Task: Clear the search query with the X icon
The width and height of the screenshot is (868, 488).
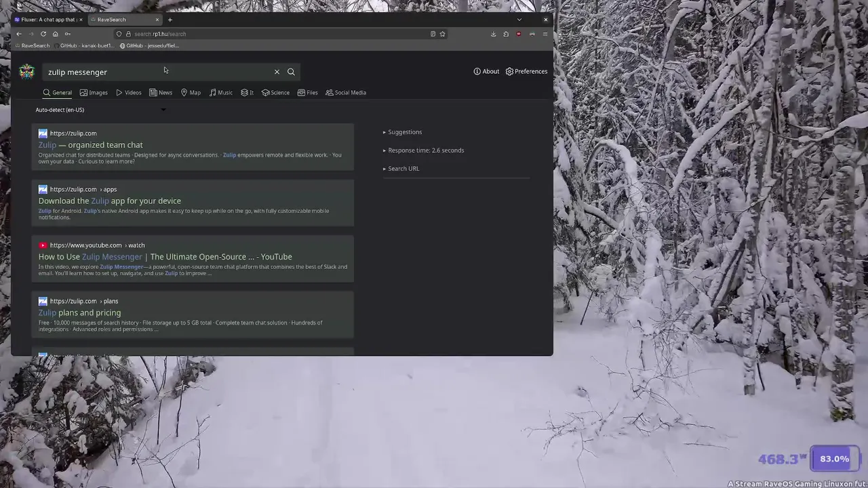Action: (x=277, y=72)
